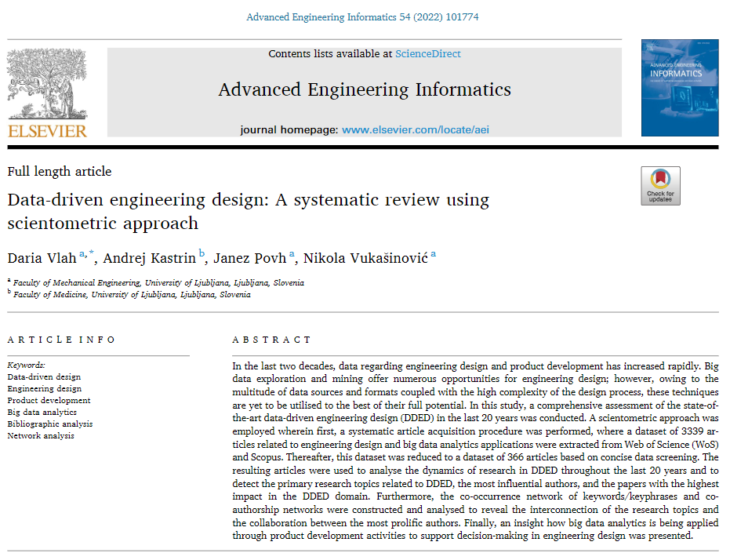
Task: Click affiliation superscript a after Daria Vlah
Action: 82,254
